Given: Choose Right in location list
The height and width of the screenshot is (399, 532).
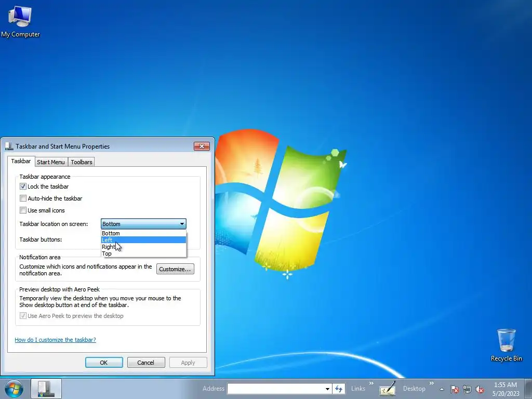Looking at the screenshot, I should tap(143, 247).
